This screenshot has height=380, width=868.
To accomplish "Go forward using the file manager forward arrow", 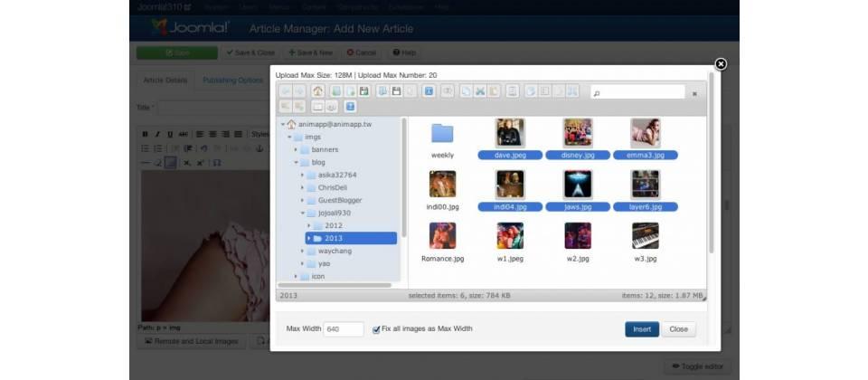I will click(299, 90).
